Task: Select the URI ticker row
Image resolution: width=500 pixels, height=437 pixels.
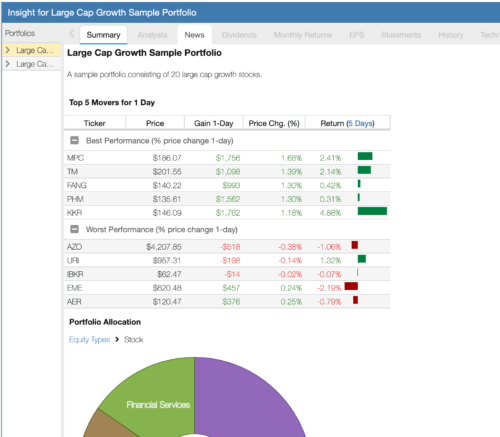Action: [x=227, y=260]
